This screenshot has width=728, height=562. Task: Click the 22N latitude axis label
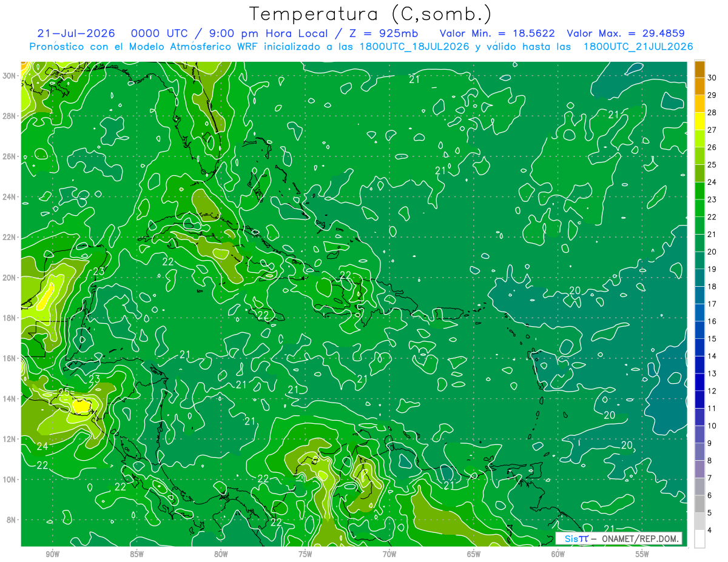10,237
